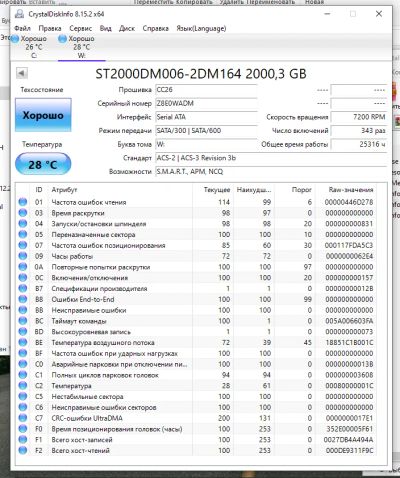Click the Стандарт field ACS-2 | ACS-3
Image resolution: width=400 pixels, height=478 pixels.
(x=271, y=158)
